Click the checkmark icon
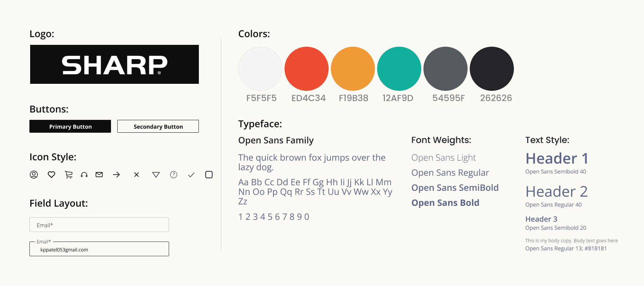The image size is (644, 286). pyautogui.click(x=191, y=175)
